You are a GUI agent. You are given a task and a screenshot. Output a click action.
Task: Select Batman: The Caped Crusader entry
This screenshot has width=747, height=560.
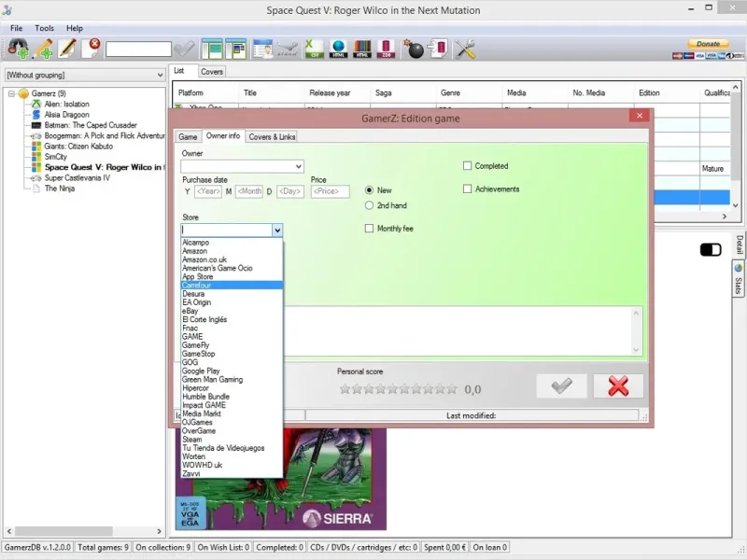click(91, 125)
